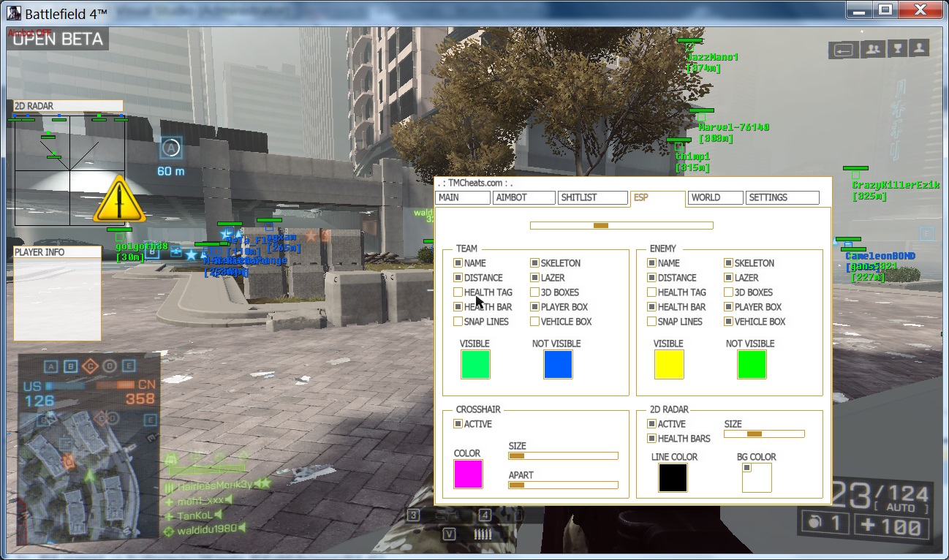Select circular flag D in flag status row
Image resolution: width=949 pixels, height=560 pixels.
pyautogui.click(x=110, y=366)
